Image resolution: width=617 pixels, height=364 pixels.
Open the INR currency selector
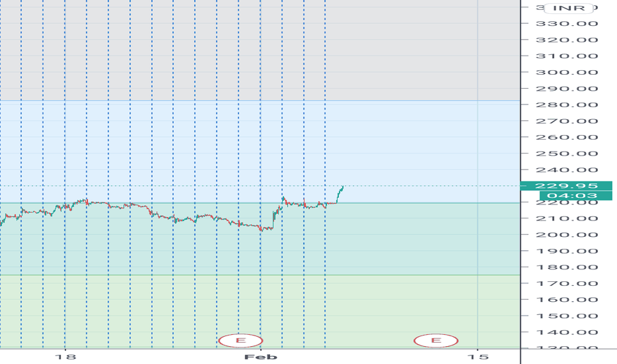pyautogui.click(x=569, y=8)
